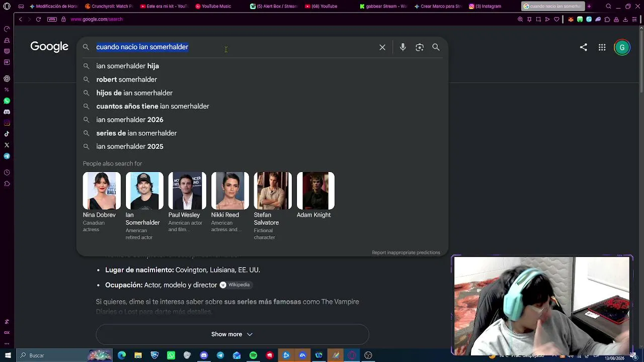
Task: Open the zoom magnifier in the address bar
Action: click(x=520, y=19)
